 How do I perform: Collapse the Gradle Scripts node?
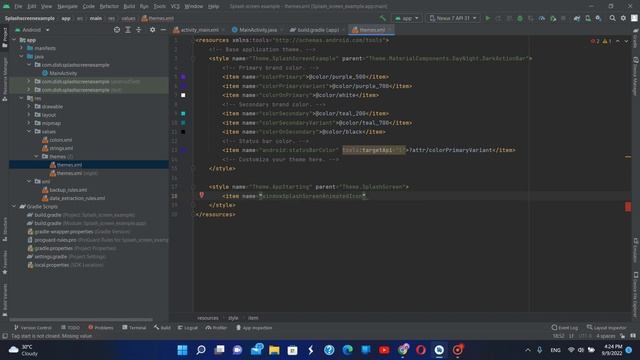click(x=14, y=207)
